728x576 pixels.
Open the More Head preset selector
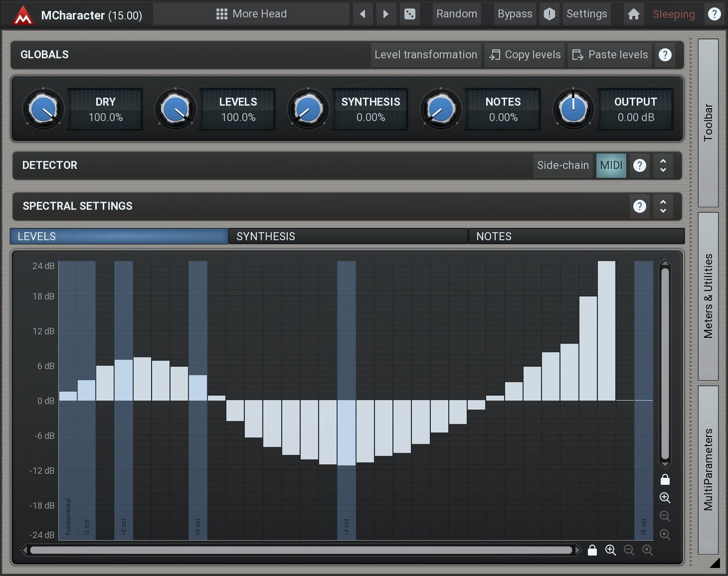(x=251, y=14)
